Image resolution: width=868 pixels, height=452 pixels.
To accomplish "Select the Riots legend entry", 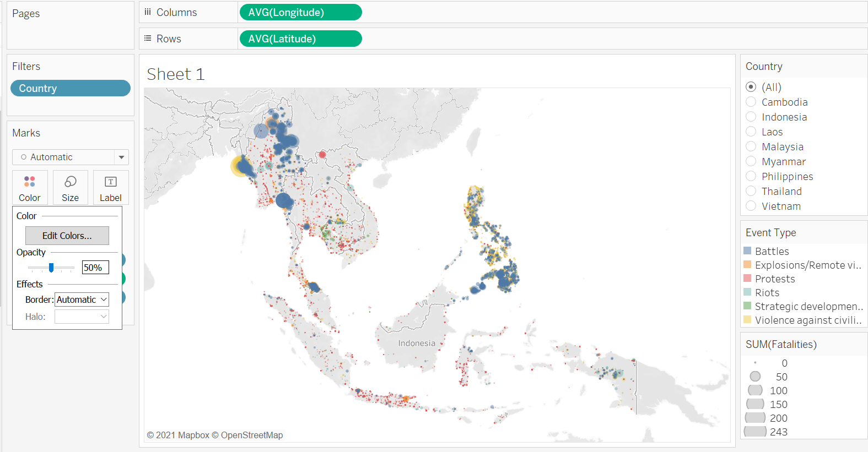I will tap(767, 293).
